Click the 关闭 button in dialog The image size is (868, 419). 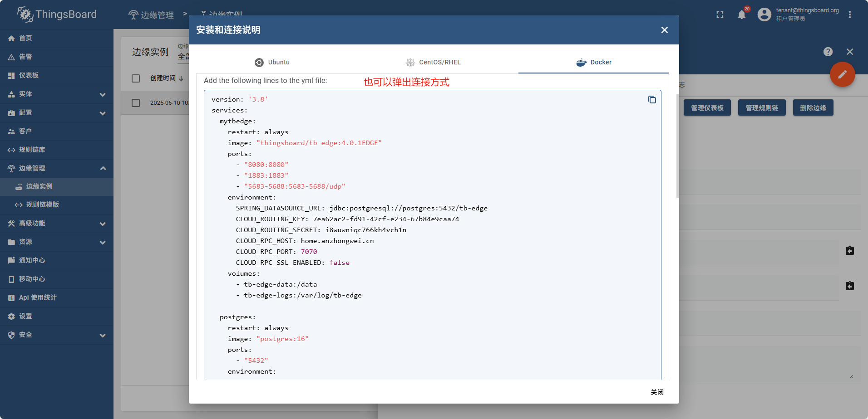(x=657, y=392)
